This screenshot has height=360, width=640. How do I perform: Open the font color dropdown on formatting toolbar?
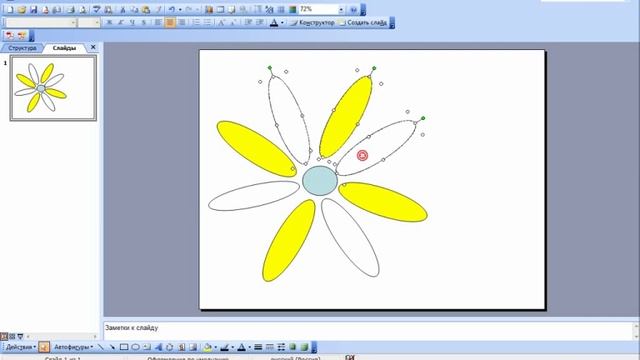point(282,23)
